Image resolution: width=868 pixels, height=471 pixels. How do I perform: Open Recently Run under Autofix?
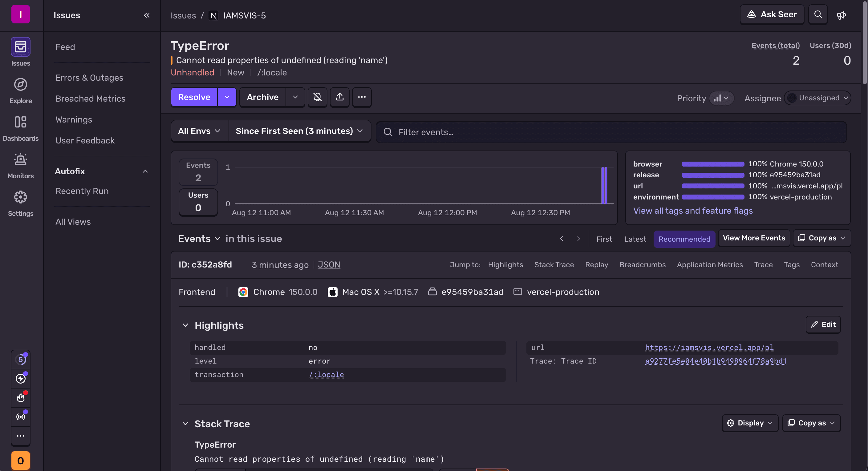pyautogui.click(x=82, y=191)
